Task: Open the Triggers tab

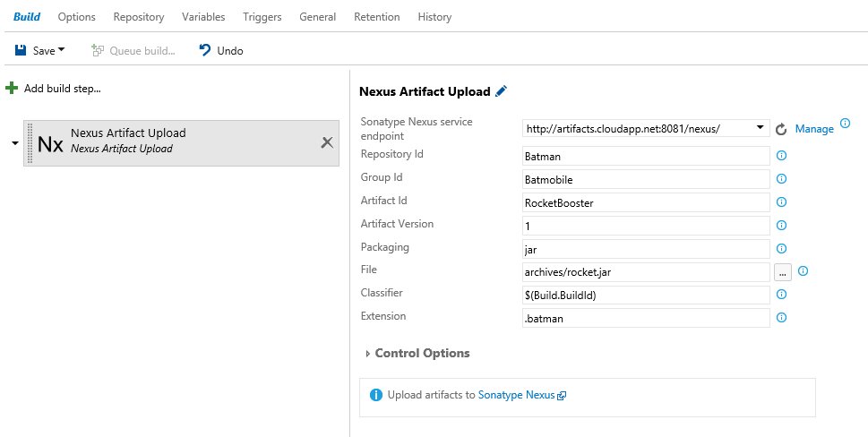Action: (x=262, y=17)
